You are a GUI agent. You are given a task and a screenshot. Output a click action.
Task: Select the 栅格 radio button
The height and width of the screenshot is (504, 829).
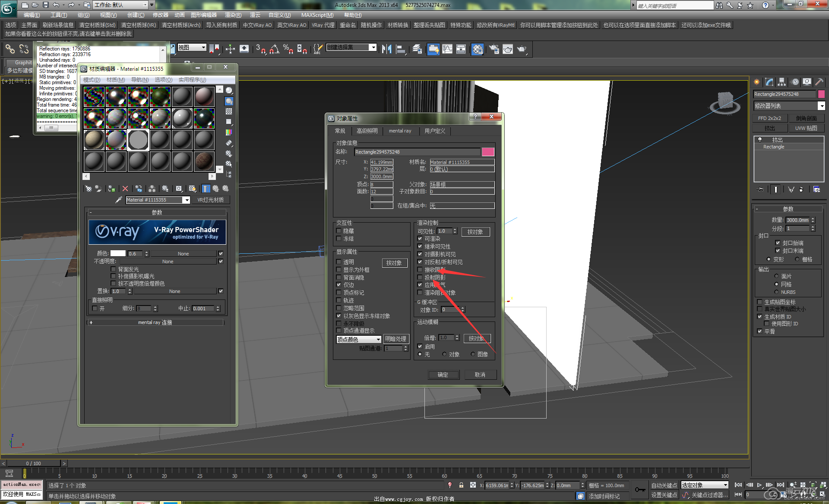[x=797, y=259]
